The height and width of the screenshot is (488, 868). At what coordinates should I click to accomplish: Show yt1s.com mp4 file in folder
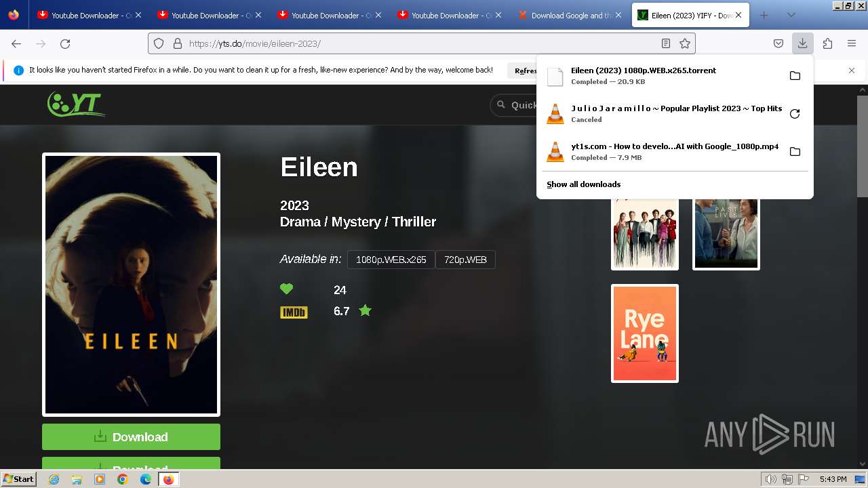(795, 152)
